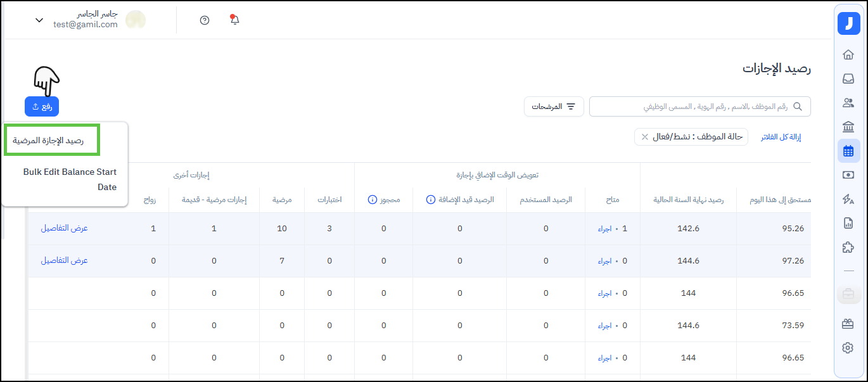Viewport: 868px width, 382px height.
Task: Open the المرشحات filters button
Action: click(x=554, y=106)
